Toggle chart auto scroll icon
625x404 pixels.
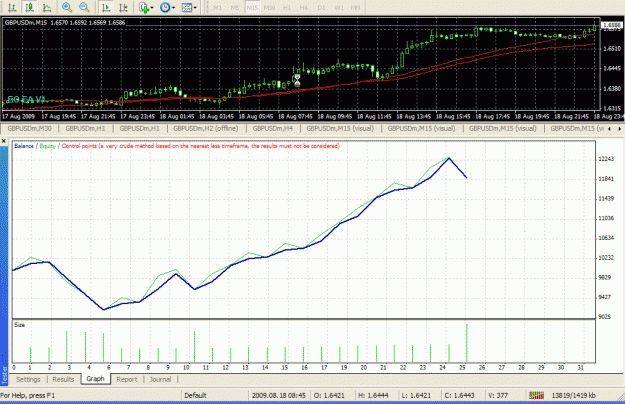(106, 7)
